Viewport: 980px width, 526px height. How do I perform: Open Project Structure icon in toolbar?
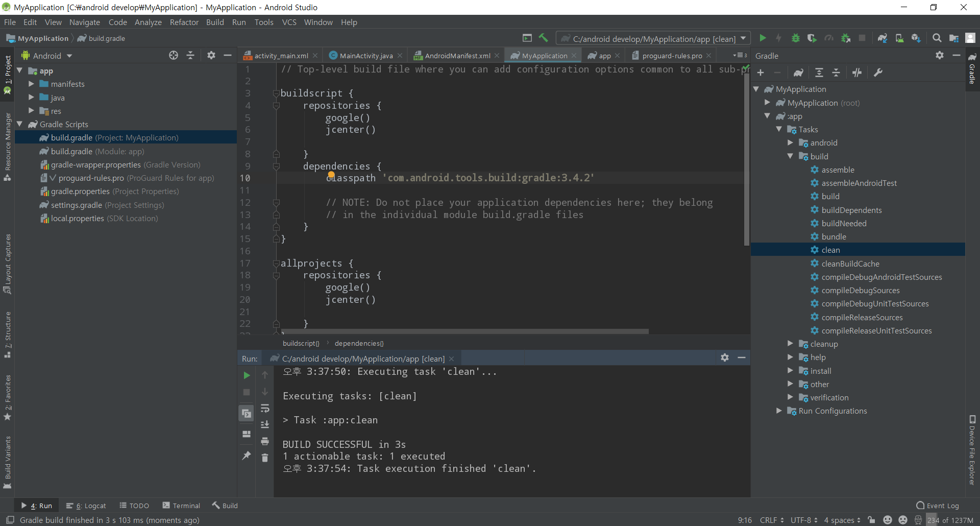[953, 38]
